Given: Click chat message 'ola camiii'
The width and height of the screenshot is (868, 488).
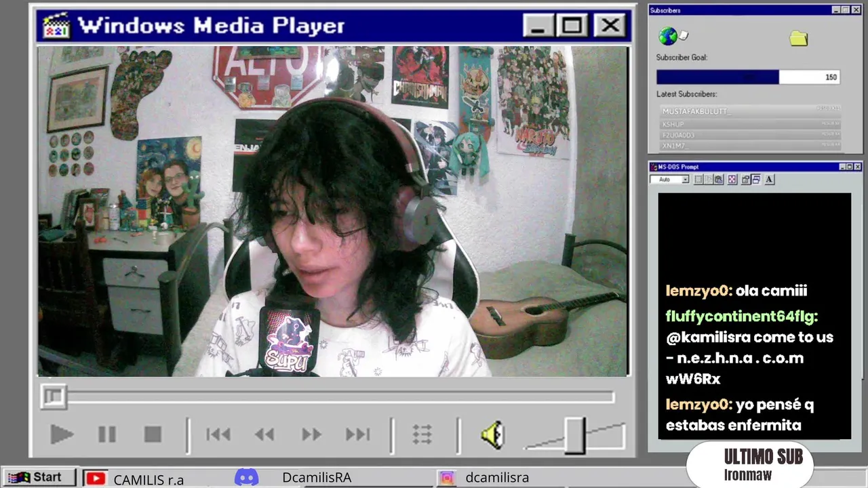Looking at the screenshot, I should [772, 291].
